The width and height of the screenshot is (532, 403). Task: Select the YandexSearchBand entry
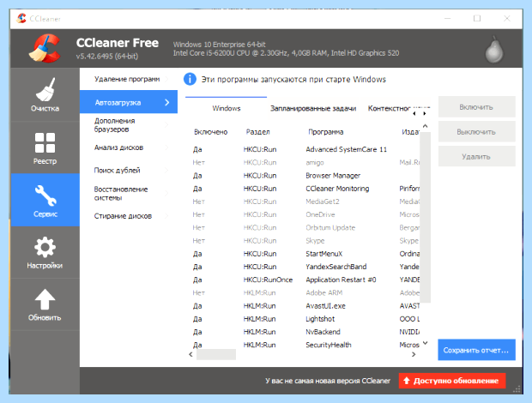tap(305, 267)
